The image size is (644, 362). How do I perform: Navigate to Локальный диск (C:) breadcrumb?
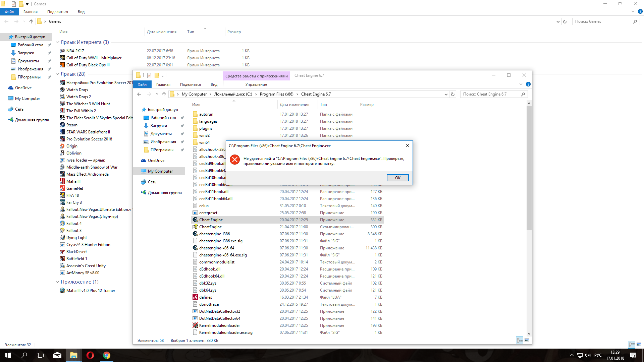[x=233, y=94]
